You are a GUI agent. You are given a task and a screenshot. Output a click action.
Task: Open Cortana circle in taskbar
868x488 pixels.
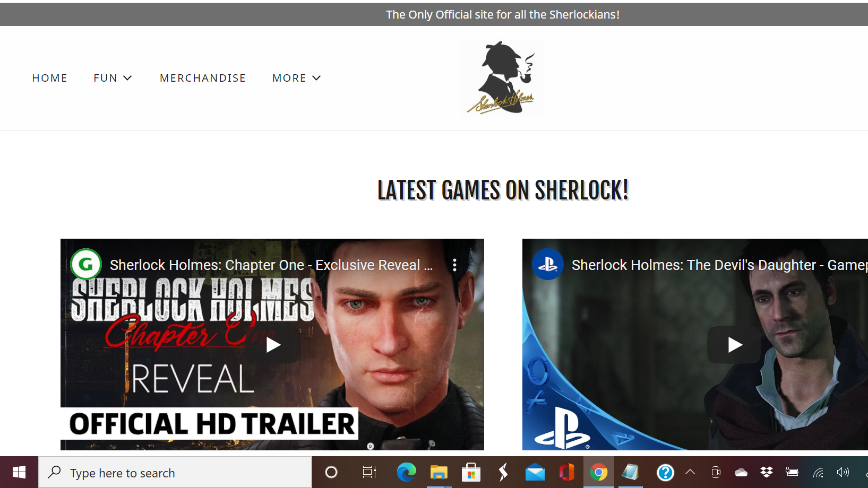pos(331,472)
